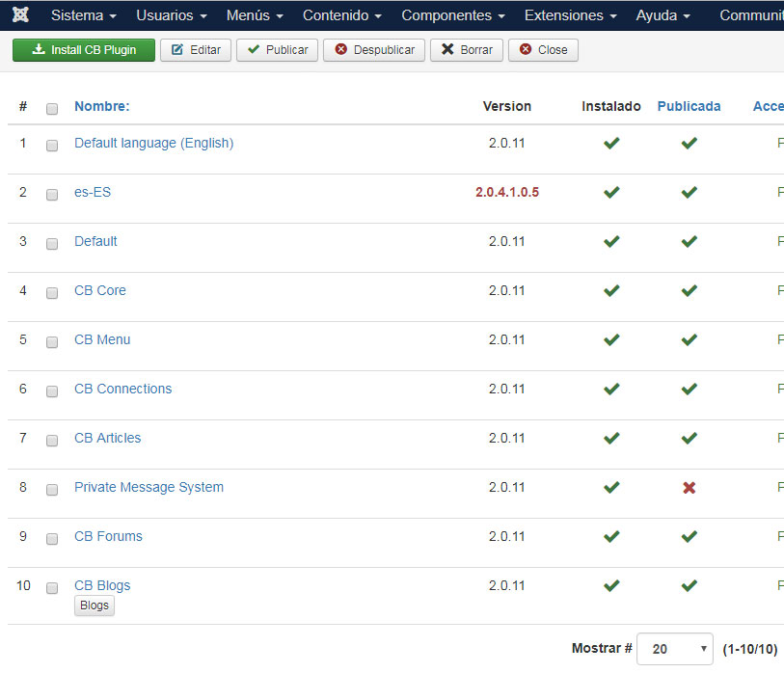Click the Version column header
784x700 pixels.
507,106
